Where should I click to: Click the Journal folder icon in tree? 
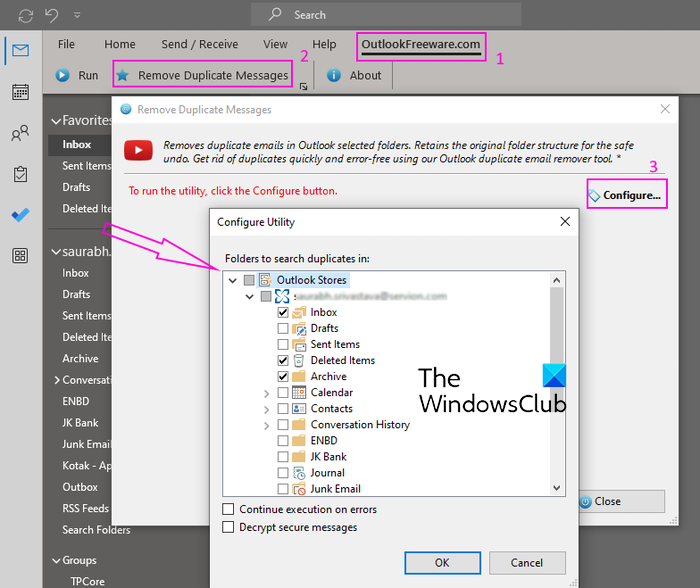tap(299, 473)
